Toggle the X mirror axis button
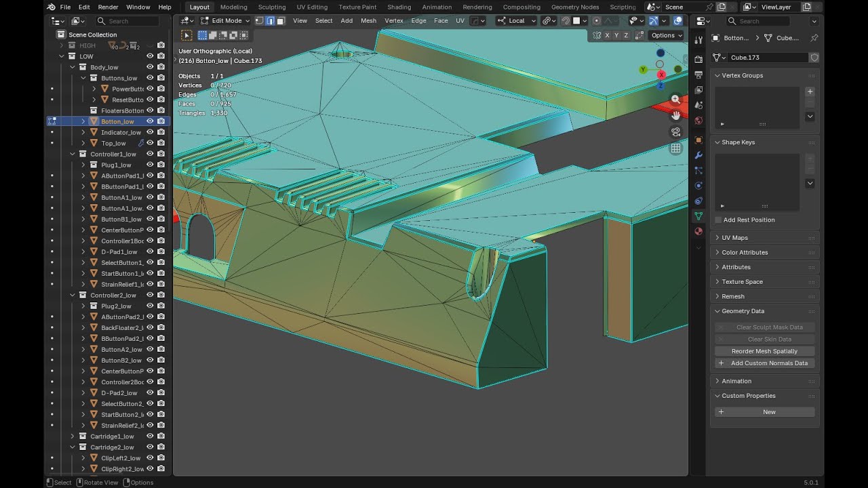Viewport: 868px width, 488px height. click(607, 35)
